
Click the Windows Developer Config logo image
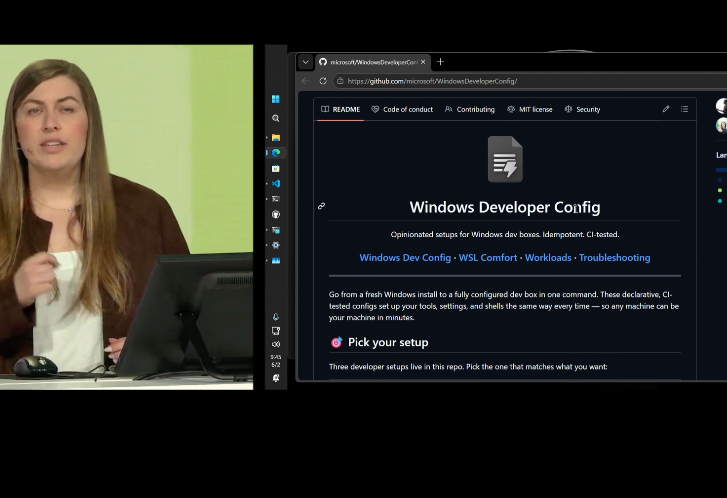pos(505,159)
